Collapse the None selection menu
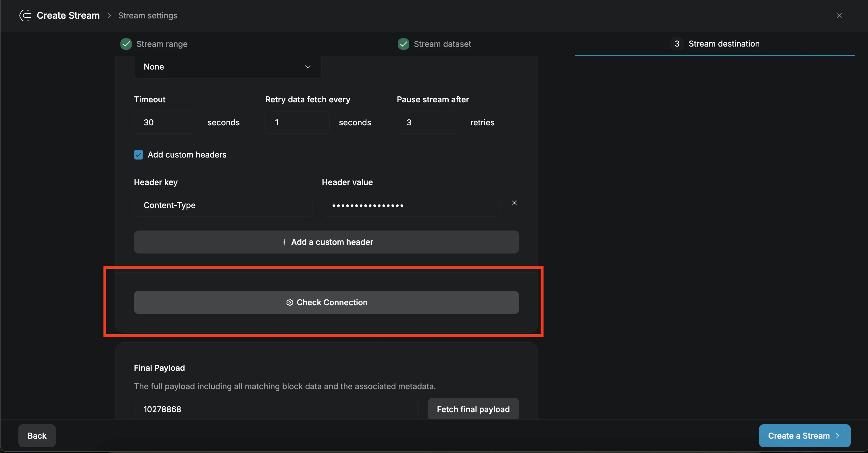The height and width of the screenshot is (453, 868). pyautogui.click(x=307, y=67)
